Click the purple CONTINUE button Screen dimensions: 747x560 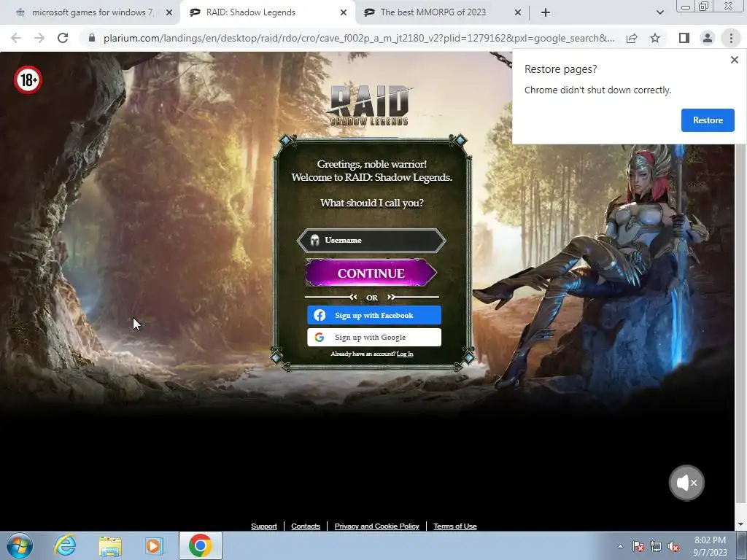tap(371, 273)
